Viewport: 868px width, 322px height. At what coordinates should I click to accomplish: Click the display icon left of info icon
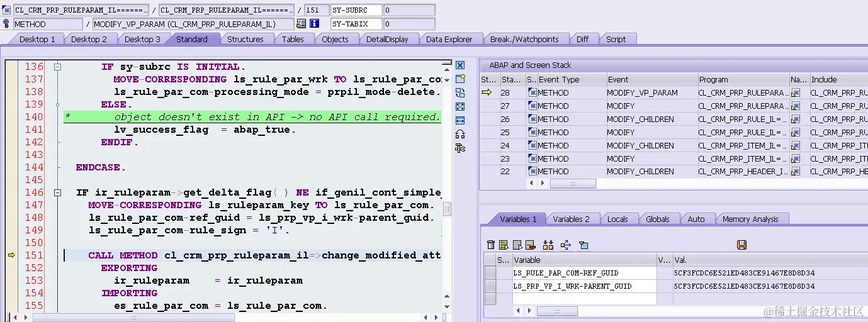301,23
